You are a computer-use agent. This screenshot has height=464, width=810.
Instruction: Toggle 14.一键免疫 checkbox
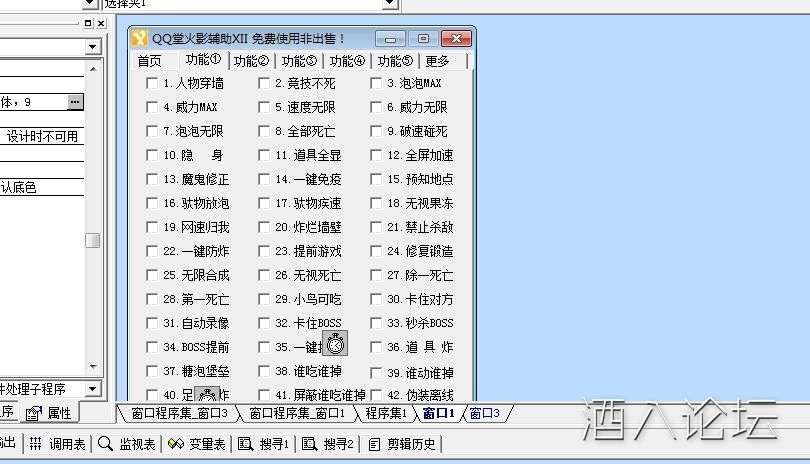coord(264,179)
